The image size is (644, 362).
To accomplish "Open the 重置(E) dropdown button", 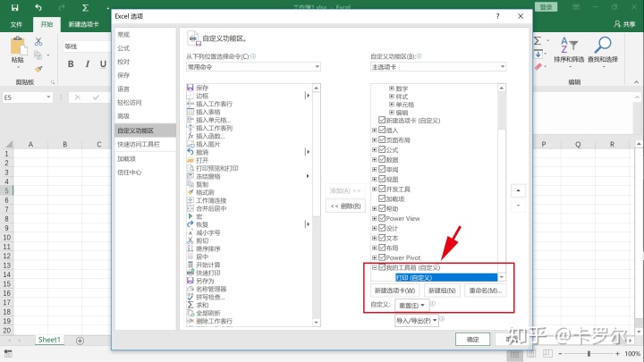I will [x=412, y=306].
